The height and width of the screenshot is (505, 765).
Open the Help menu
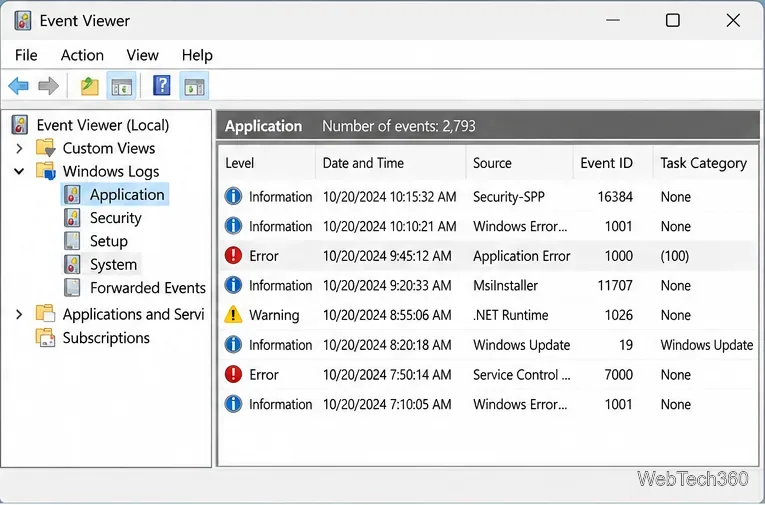(x=197, y=55)
